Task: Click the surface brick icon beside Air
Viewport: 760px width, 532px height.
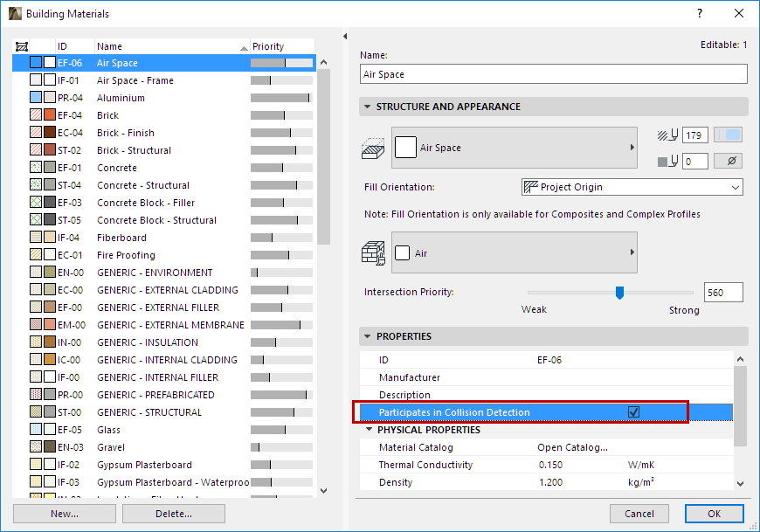Action: 373,253
